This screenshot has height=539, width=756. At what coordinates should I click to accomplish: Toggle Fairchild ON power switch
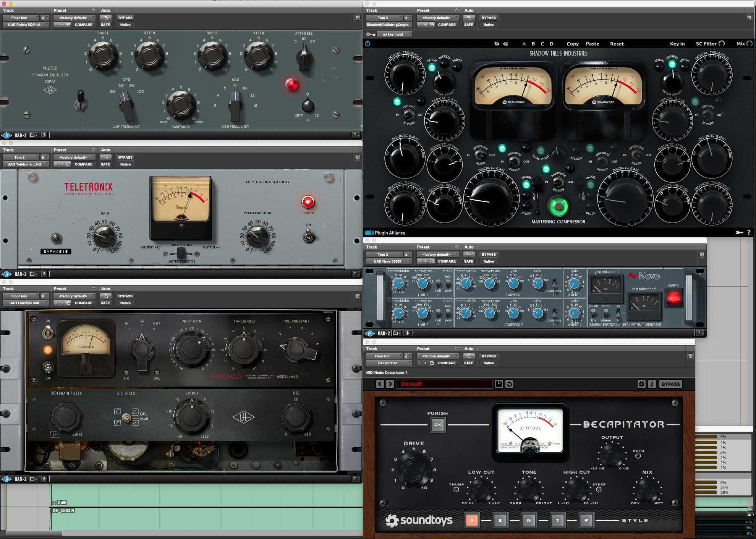(48, 332)
